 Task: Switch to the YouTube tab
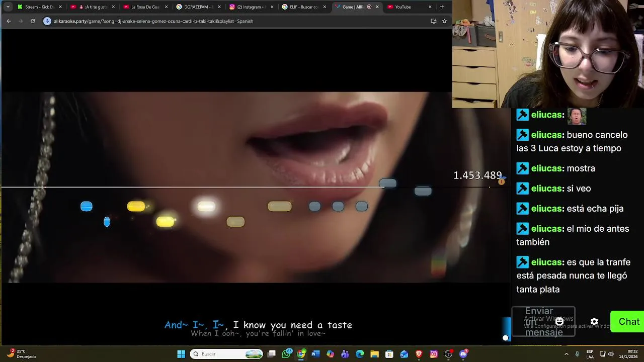[409, 7]
